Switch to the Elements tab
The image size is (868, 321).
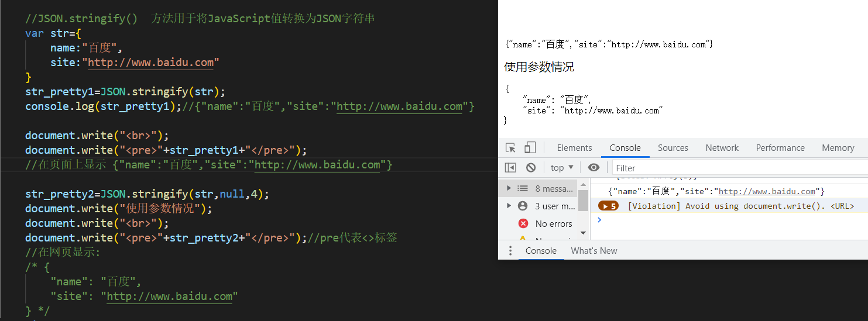[x=574, y=148]
